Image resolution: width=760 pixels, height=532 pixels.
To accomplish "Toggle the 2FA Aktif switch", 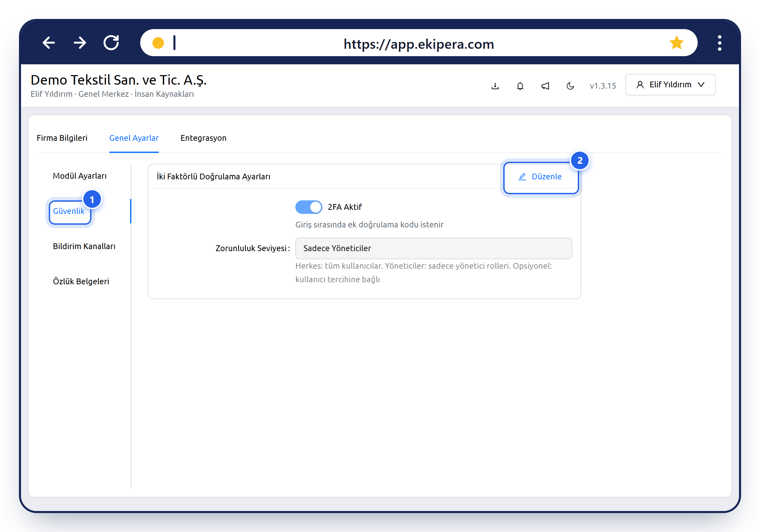I will (309, 207).
